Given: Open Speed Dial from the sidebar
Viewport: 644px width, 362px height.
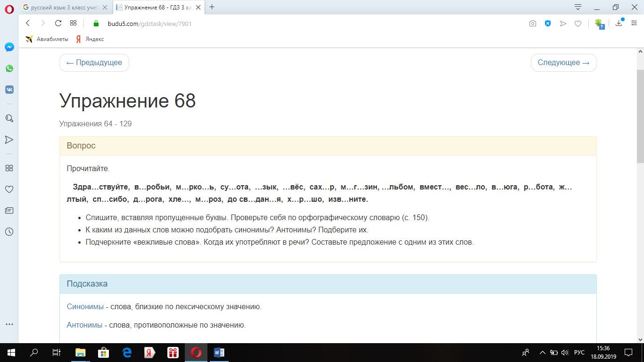Looking at the screenshot, I should (9, 168).
